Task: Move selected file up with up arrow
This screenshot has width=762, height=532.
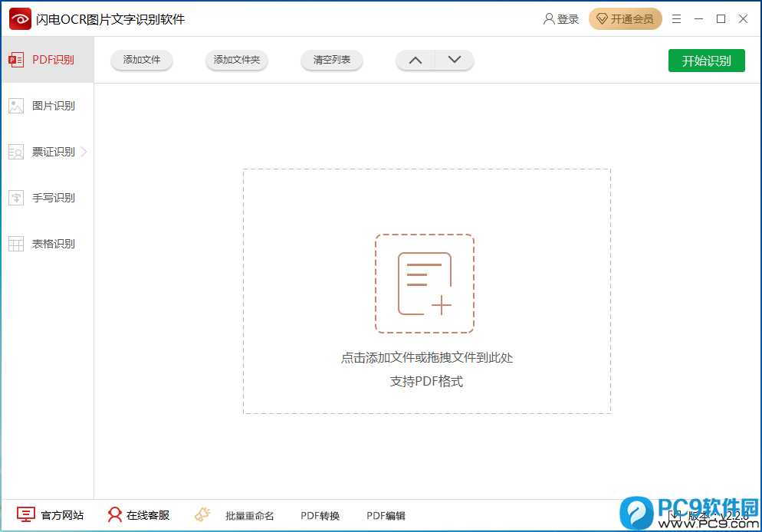Action: click(x=415, y=60)
